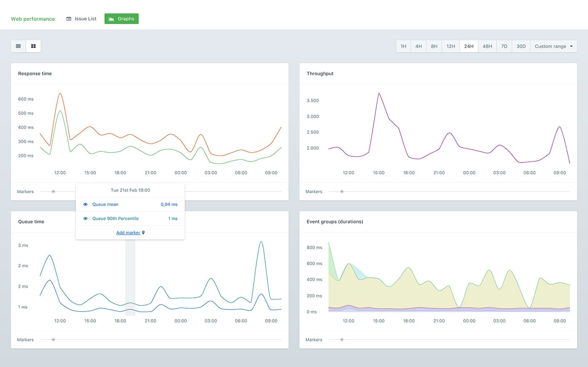Select the 12H time range
Screen dimensions: 588x367
[x=450, y=46]
